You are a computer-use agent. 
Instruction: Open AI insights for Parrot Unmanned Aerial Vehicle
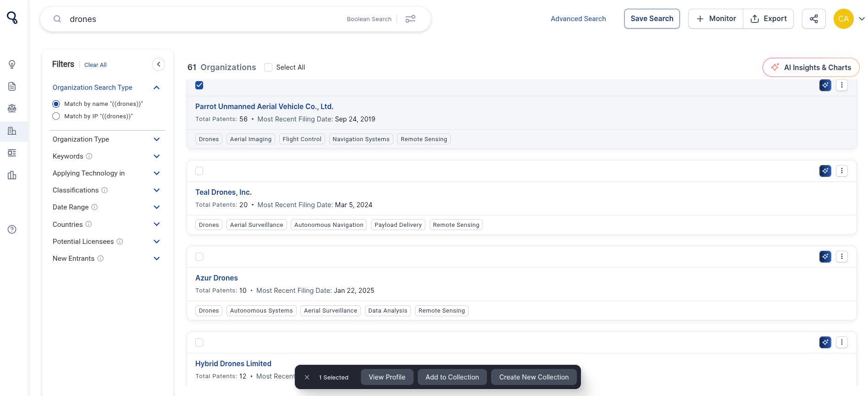pos(825,85)
